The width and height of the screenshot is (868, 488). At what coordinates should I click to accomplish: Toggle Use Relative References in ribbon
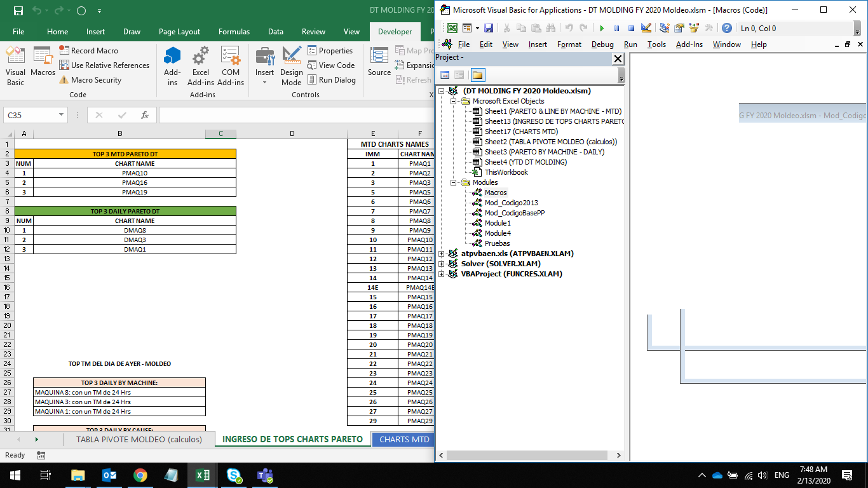coord(104,65)
